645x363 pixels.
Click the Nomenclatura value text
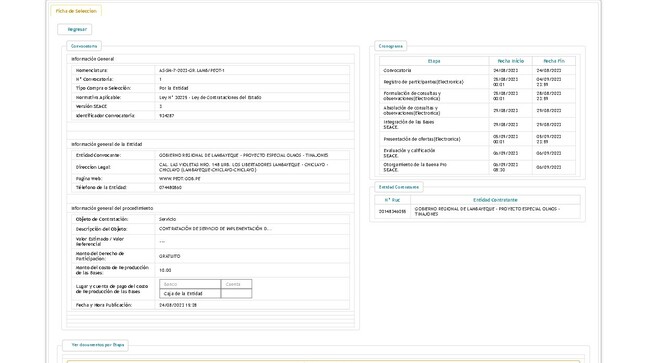pyautogui.click(x=192, y=70)
